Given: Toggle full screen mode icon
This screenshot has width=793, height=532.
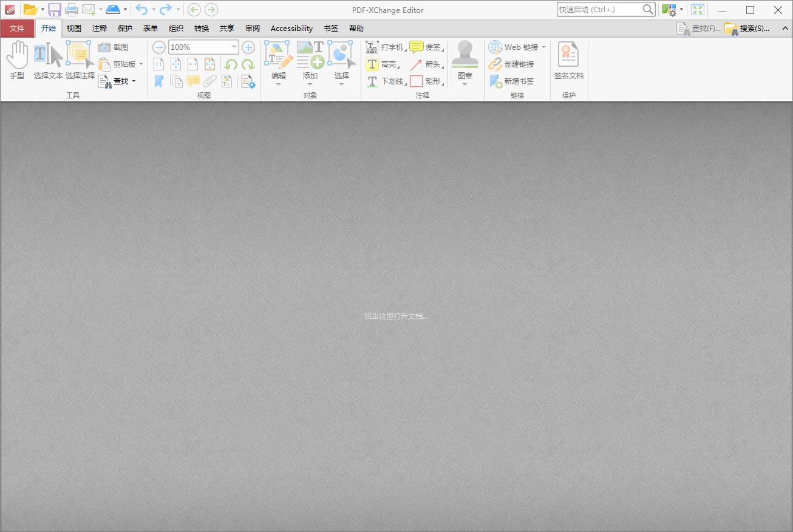Looking at the screenshot, I should pos(698,10).
